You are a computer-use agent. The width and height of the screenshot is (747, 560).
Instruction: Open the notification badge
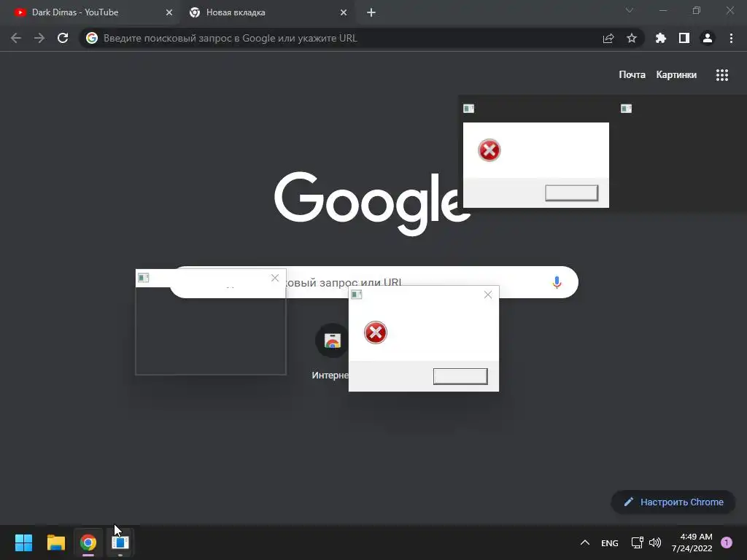[x=727, y=542]
